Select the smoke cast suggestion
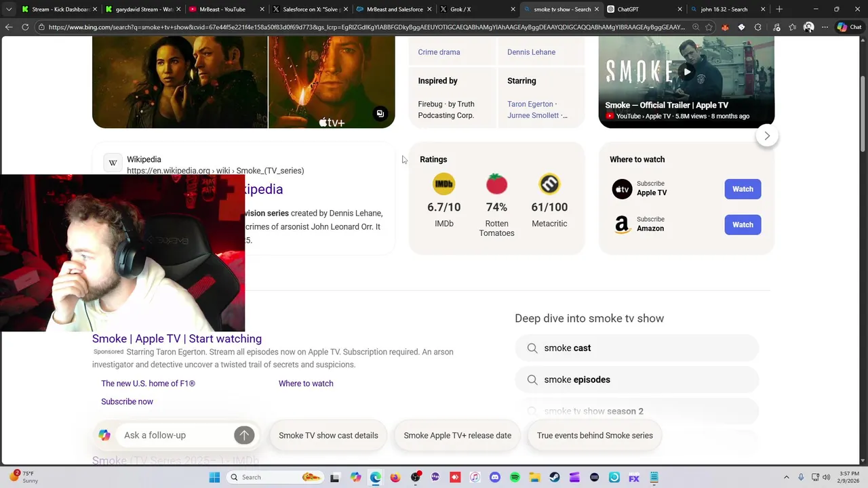The width and height of the screenshot is (868, 488). click(636, 348)
